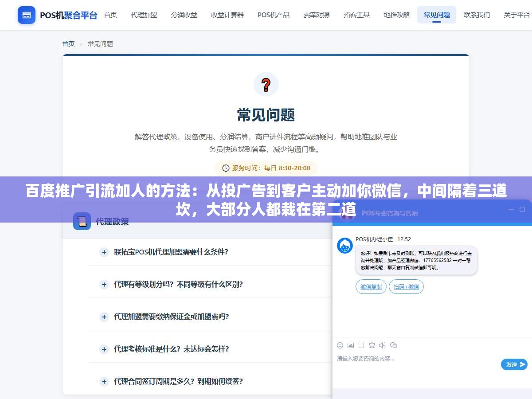
Task: Go to 地推攻略 nav item
Action: 397,15
